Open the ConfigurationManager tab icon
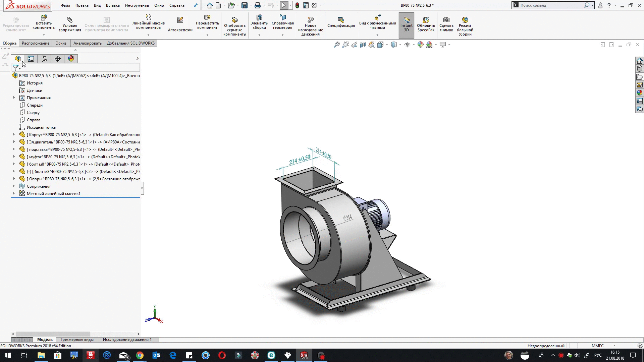The image size is (644, 362). coord(44,59)
